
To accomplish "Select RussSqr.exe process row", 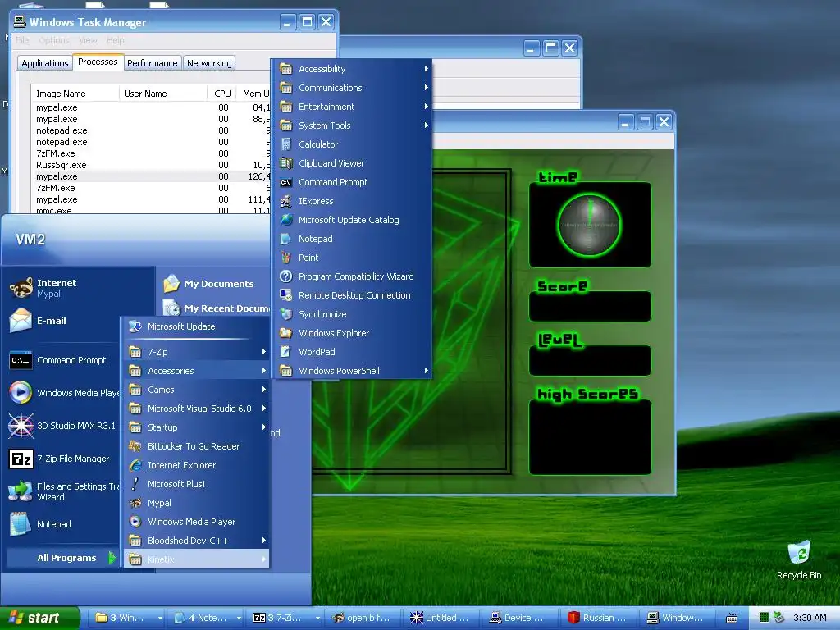I will tap(150, 165).
